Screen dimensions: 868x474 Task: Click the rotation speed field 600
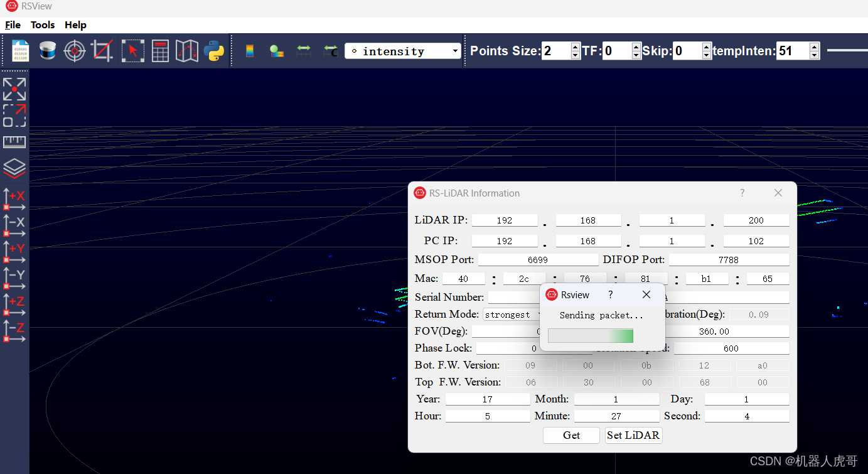(731, 348)
